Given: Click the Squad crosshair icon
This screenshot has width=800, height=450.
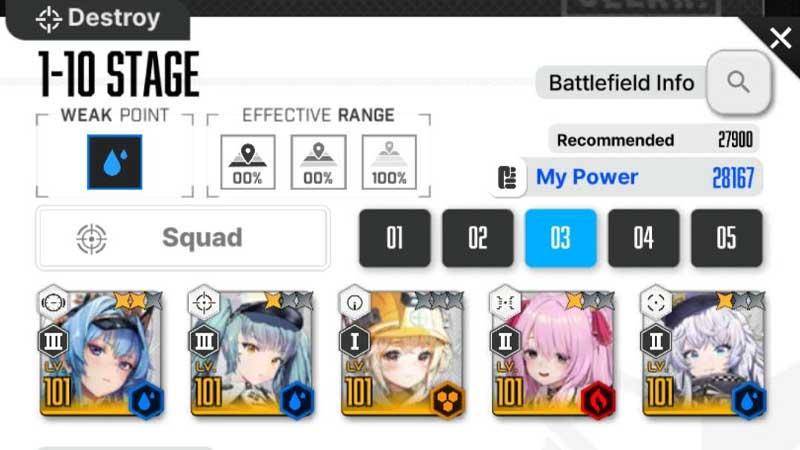Looking at the screenshot, I should pyautogui.click(x=91, y=238).
